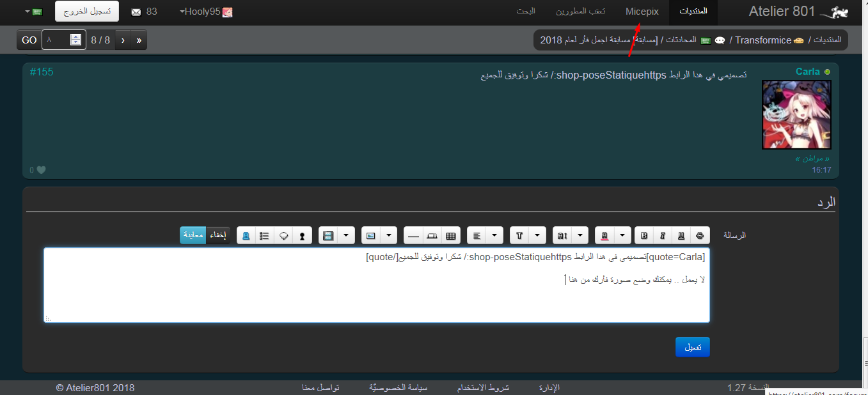Apply strikethrough formatting to text
868x395 pixels.
pyautogui.click(x=700, y=236)
